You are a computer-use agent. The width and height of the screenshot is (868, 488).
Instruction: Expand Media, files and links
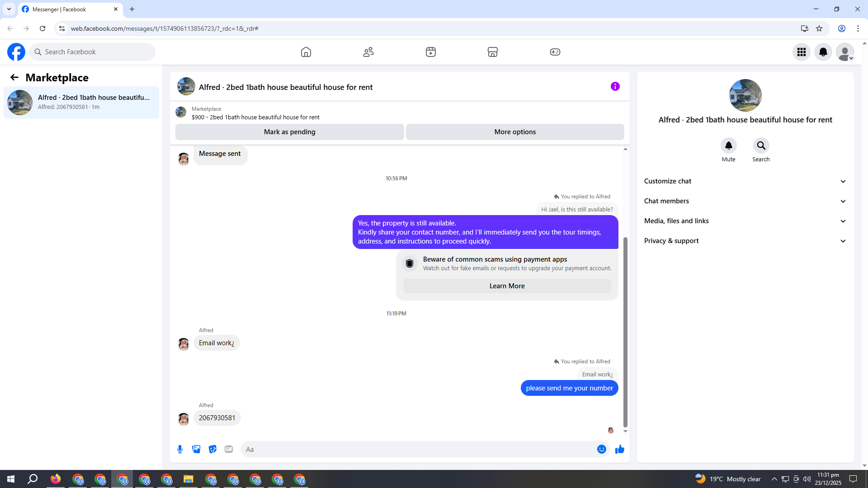(x=745, y=221)
